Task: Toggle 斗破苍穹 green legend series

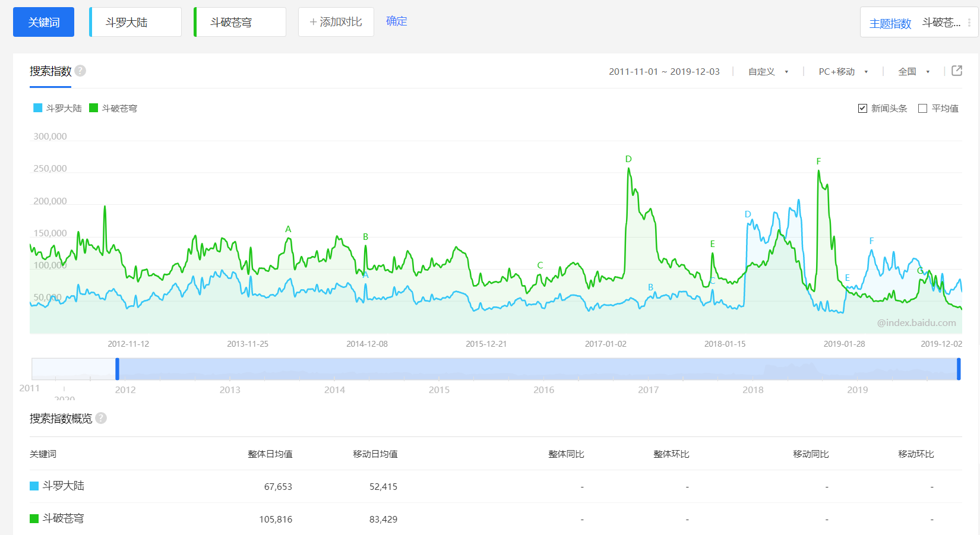Action: click(113, 108)
